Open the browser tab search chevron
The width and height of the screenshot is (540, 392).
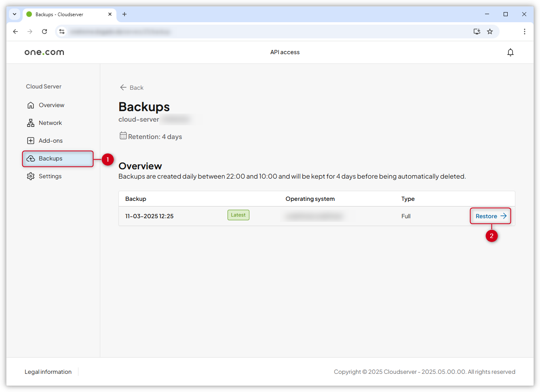(x=15, y=14)
